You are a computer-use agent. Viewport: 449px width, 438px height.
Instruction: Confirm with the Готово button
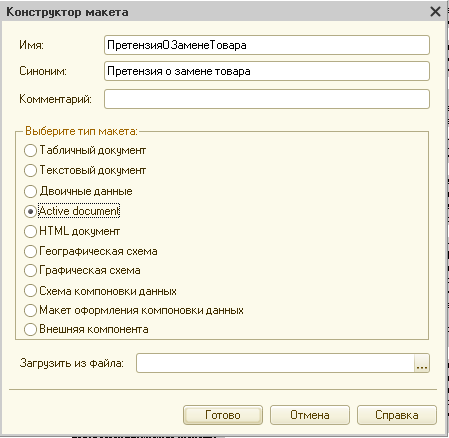223,415
